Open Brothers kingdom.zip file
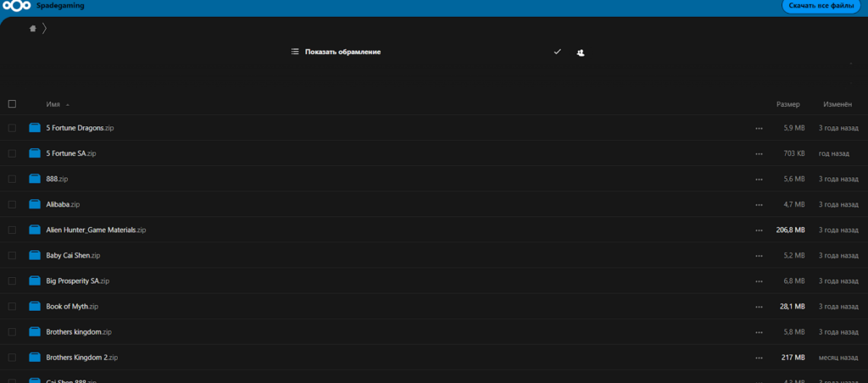The height and width of the screenshot is (383, 868). click(x=79, y=331)
